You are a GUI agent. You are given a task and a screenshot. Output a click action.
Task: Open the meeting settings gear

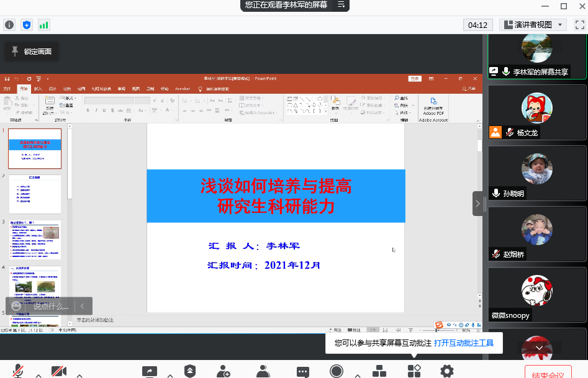coord(447,371)
